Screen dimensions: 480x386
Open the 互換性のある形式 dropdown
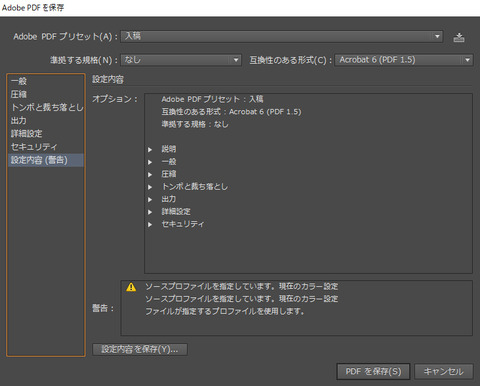point(404,60)
